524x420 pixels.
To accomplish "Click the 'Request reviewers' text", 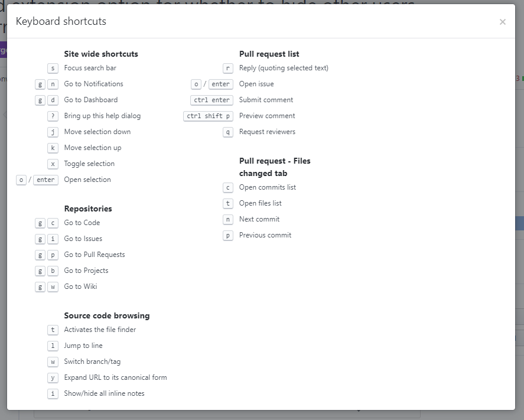I will pos(267,132).
